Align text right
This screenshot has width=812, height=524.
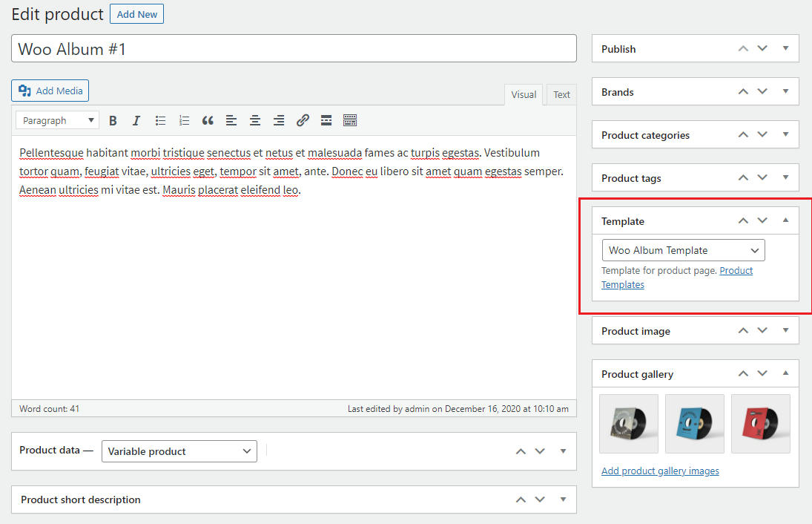pos(279,121)
